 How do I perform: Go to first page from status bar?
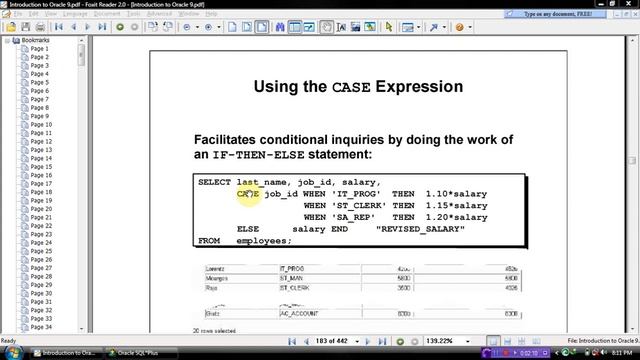pos(292,341)
